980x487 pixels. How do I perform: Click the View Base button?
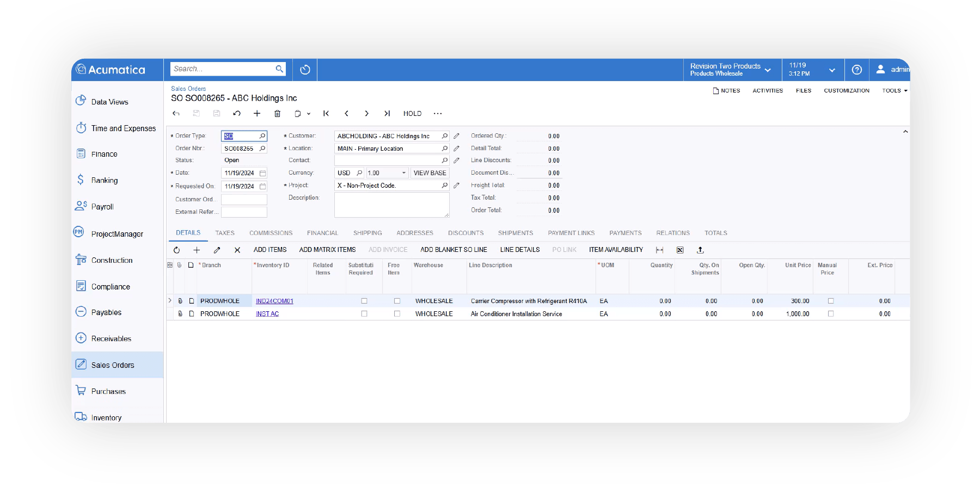(430, 173)
